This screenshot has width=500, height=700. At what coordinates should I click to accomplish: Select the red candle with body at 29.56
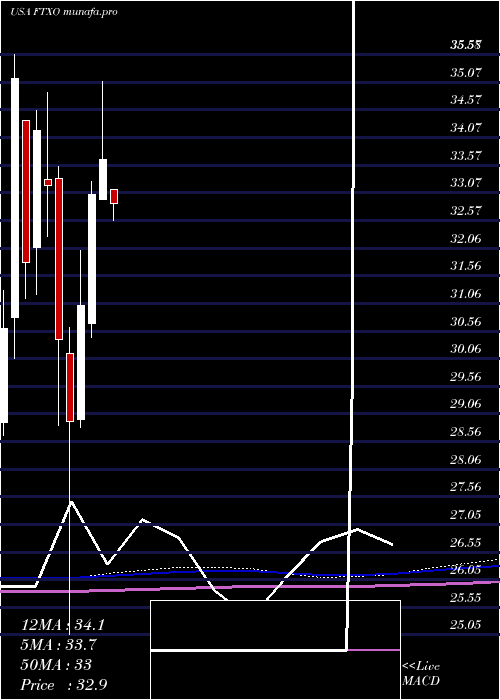70,388
